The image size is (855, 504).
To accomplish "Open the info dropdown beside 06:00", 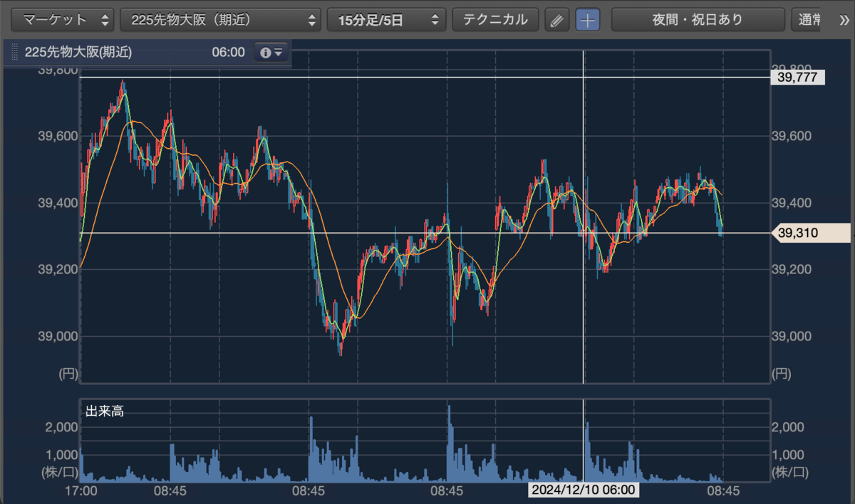I will (x=271, y=52).
